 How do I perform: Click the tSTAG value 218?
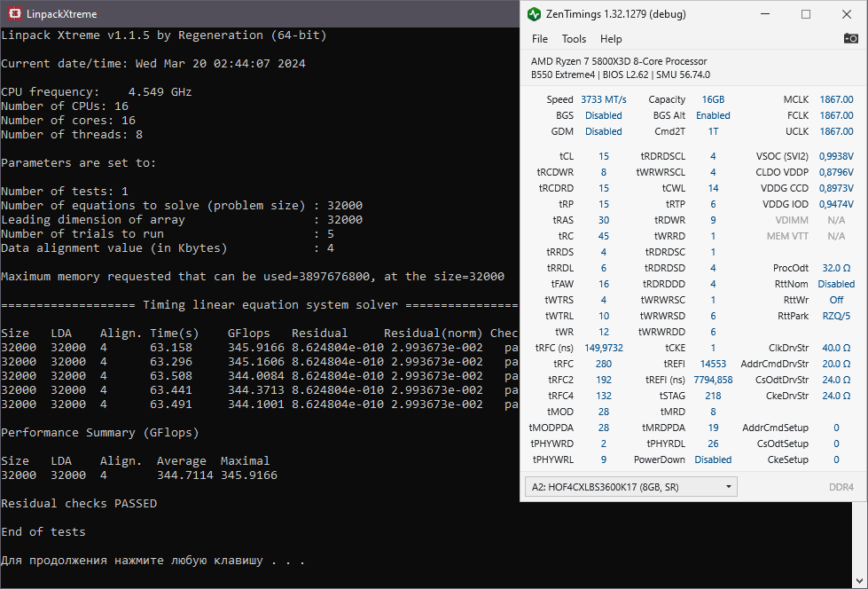pyautogui.click(x=713, y=397)
